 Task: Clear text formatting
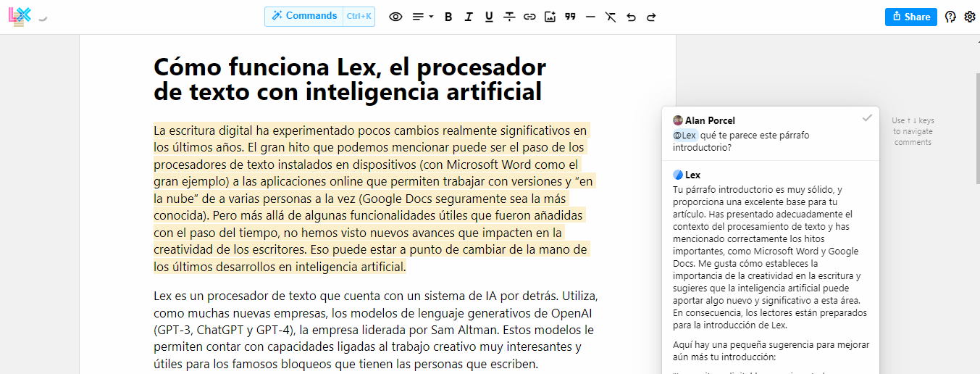611,17
